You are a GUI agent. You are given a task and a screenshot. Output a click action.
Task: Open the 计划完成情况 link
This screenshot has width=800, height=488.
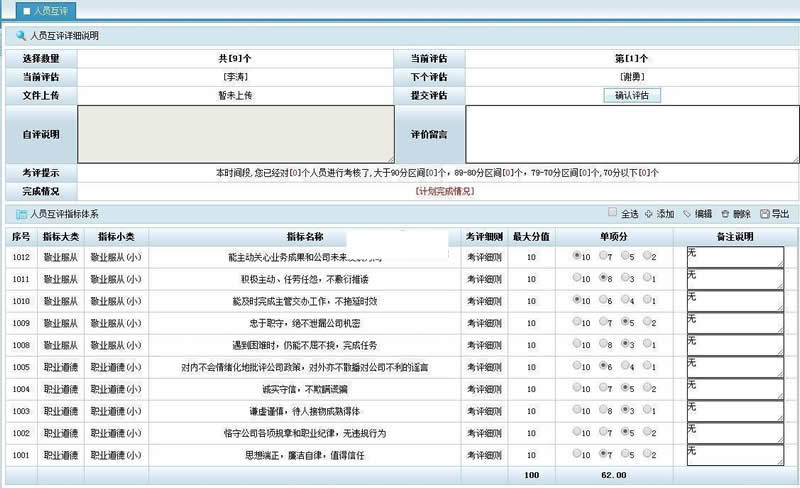tap(445, 191)
